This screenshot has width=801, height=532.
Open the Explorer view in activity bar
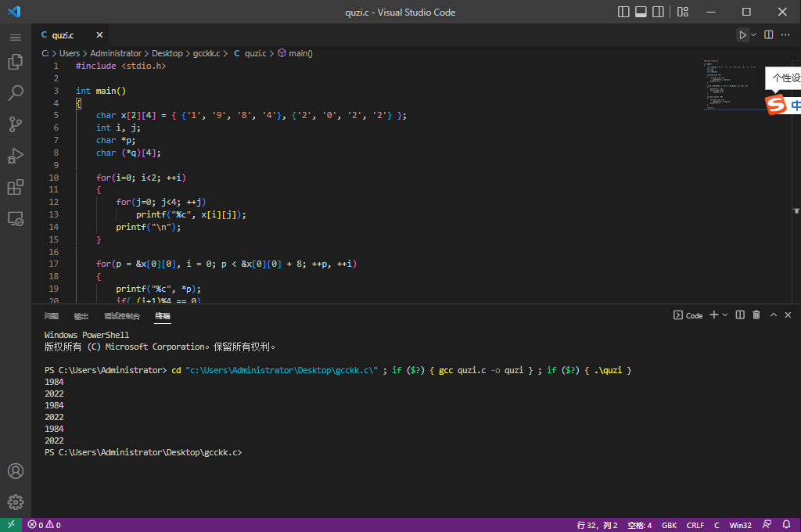16,62
